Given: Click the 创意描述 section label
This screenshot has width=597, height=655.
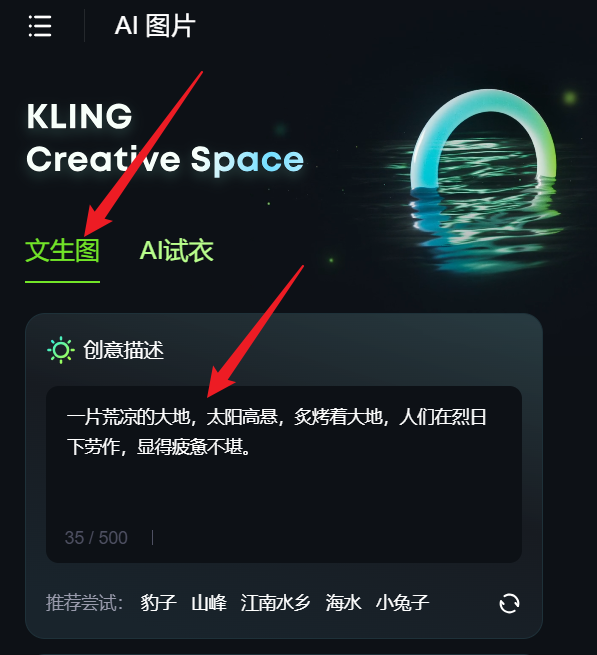Looking at the screenshot, I should 123,350.
